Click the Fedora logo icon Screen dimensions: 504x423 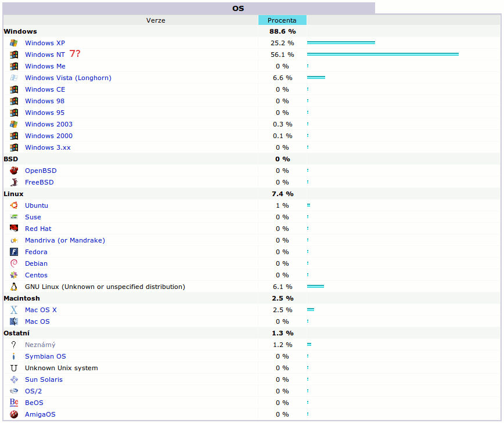coord(14,252)
